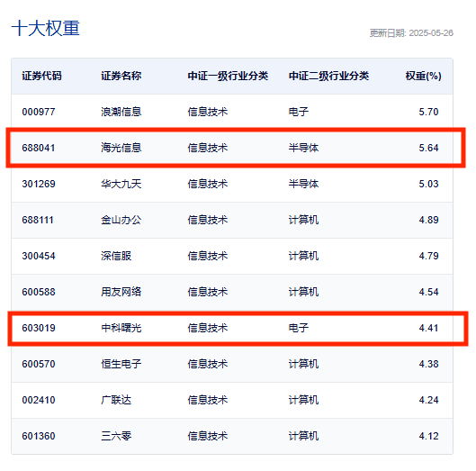This screenshot has width=476, height=471.
Task: Open the highlighted 中科曙光 entry
Action: (121, 328)
